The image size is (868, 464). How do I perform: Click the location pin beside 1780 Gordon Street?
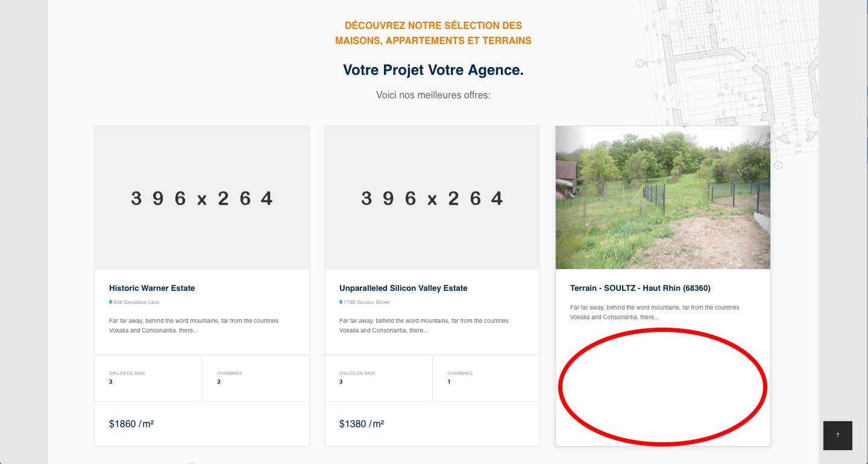click(341, 302)
